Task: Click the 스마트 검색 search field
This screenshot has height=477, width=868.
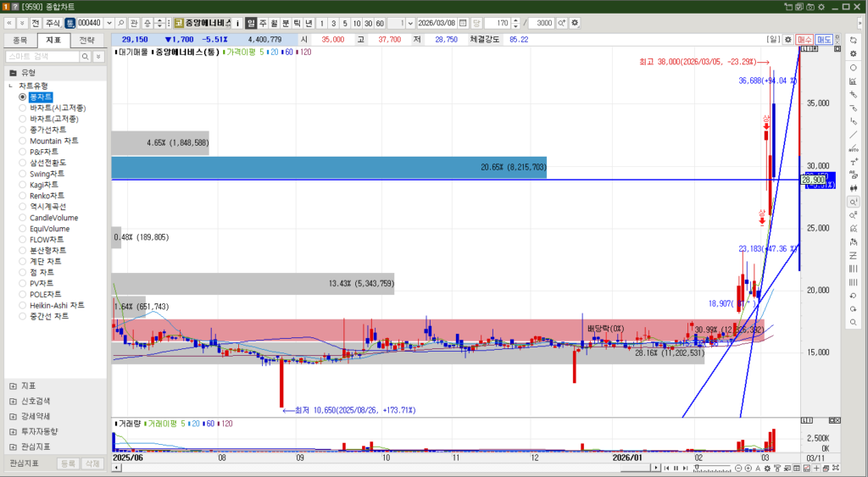Action: click(42, 56)
